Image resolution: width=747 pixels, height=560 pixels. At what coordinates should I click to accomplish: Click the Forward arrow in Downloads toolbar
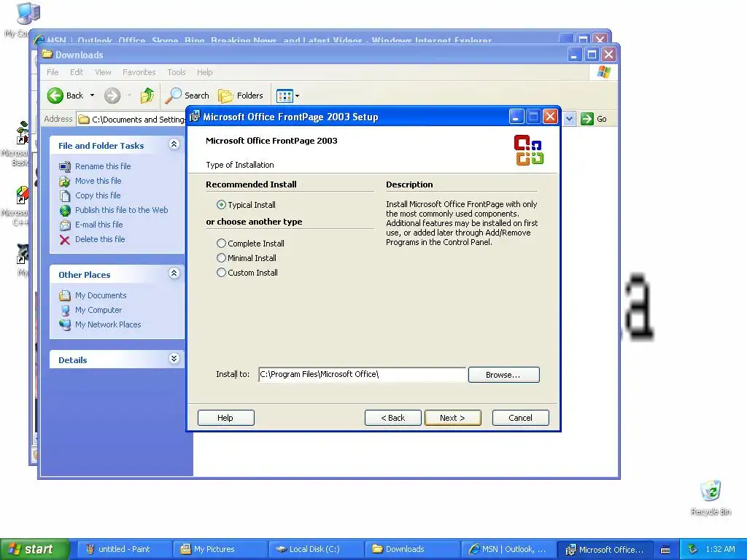pos(112,96)
